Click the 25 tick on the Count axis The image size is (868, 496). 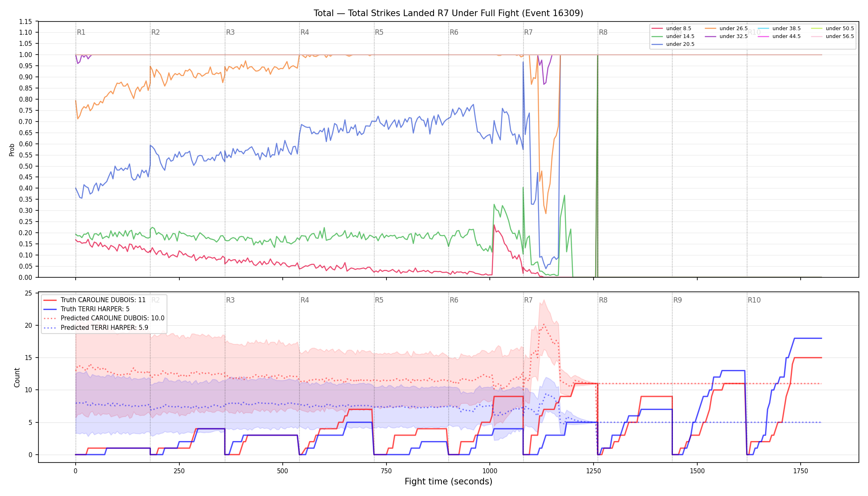[x=29, y=293]
